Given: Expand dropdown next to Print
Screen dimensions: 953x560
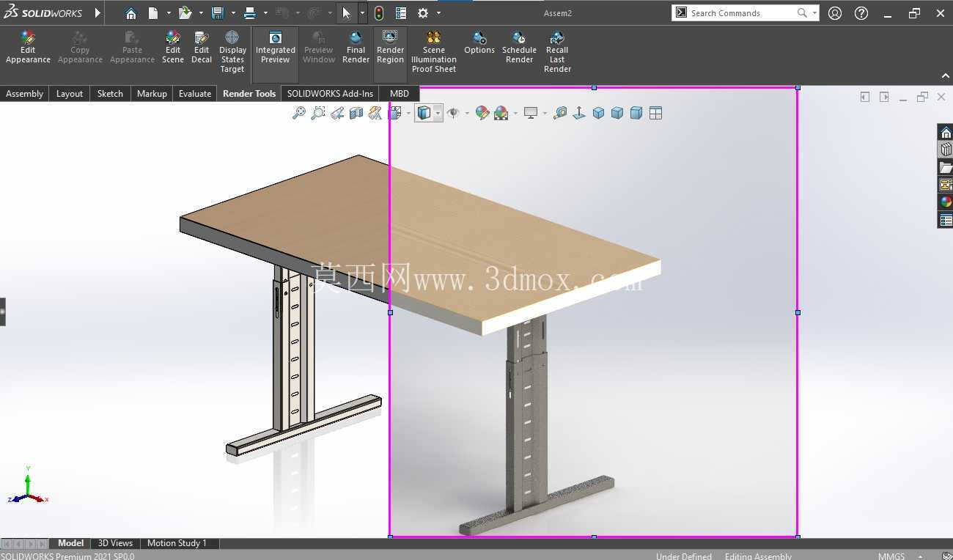Looking at the screenshot, I should [x=265, y=13].
